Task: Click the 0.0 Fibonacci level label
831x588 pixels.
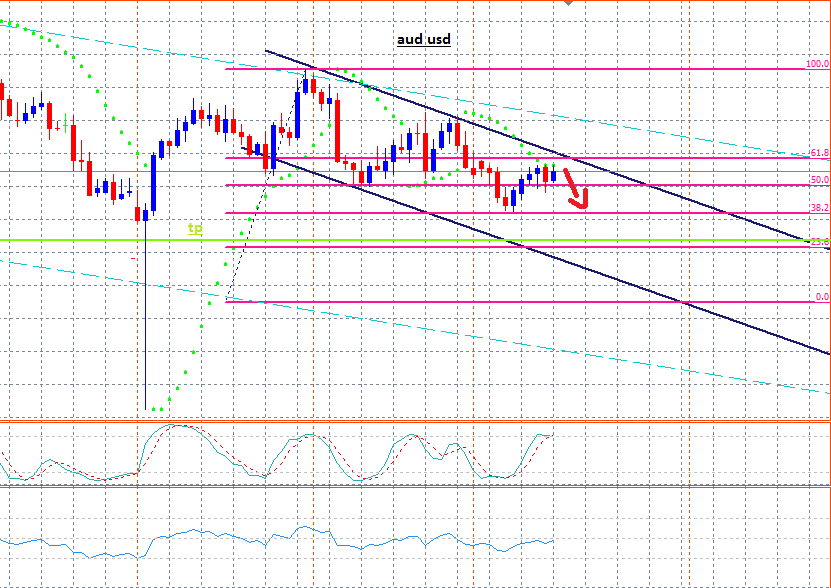Action: (822, 297)
